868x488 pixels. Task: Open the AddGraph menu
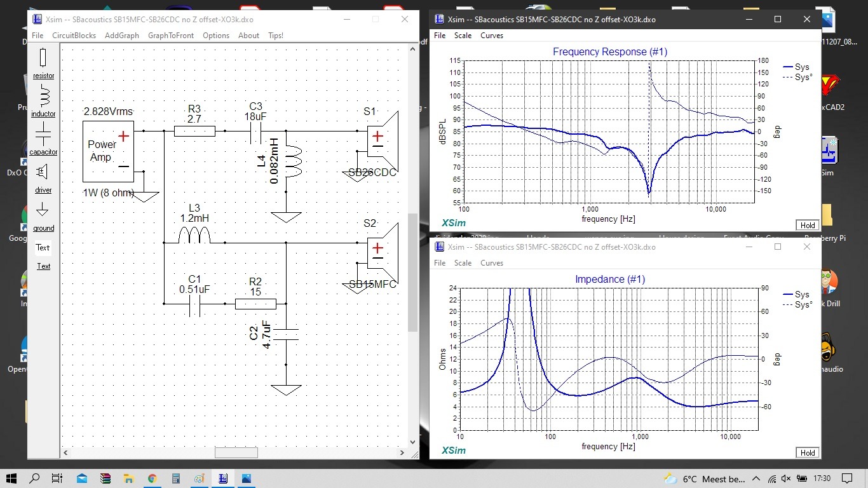(x=122, y=36)
